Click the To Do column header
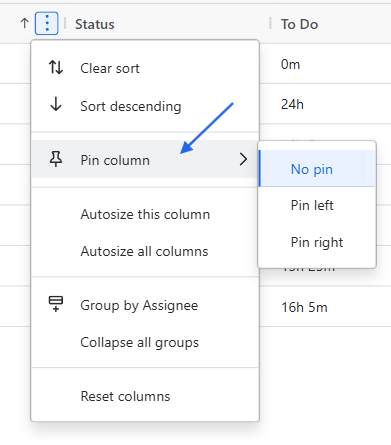The width and height of the screenshot is (391, 445). point(299,24)
